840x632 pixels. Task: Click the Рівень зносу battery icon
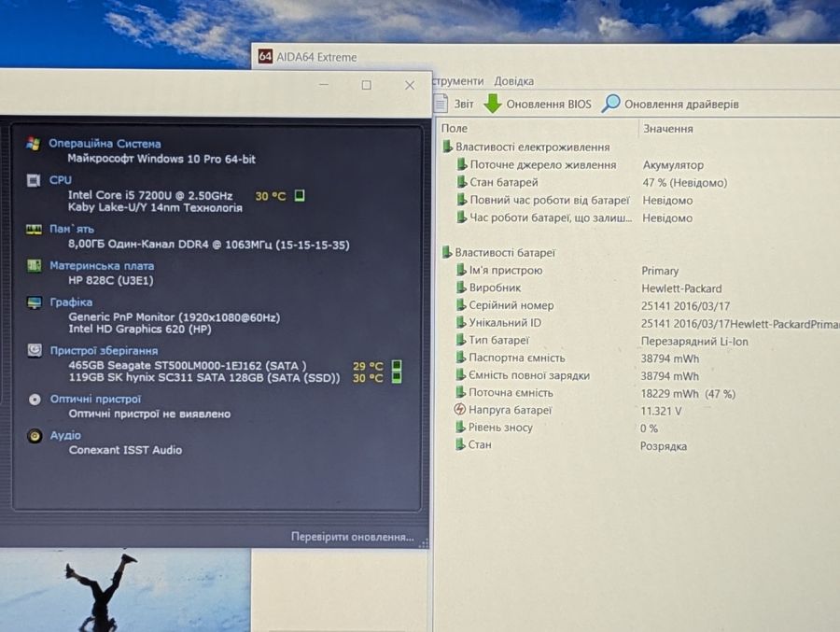(x=459, y=427)
